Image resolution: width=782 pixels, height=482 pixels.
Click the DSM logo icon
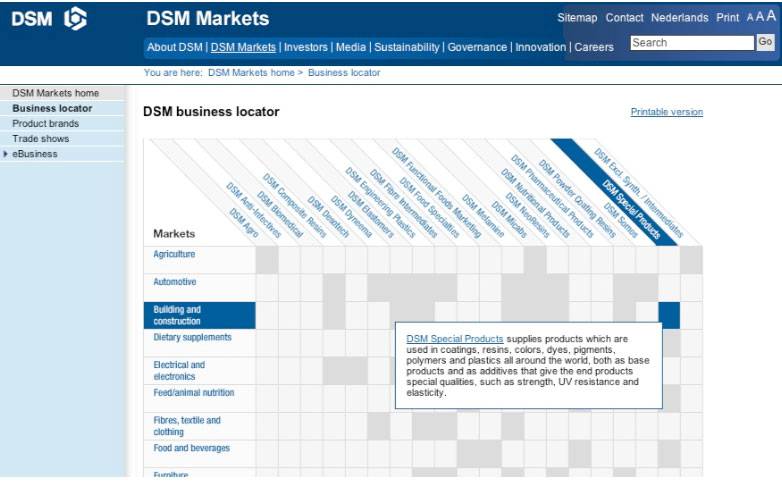coord(75,19)
